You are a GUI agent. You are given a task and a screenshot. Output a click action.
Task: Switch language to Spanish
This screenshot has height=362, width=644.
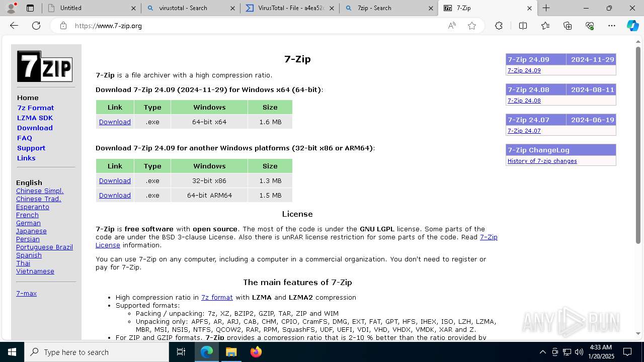pos(29,255)
